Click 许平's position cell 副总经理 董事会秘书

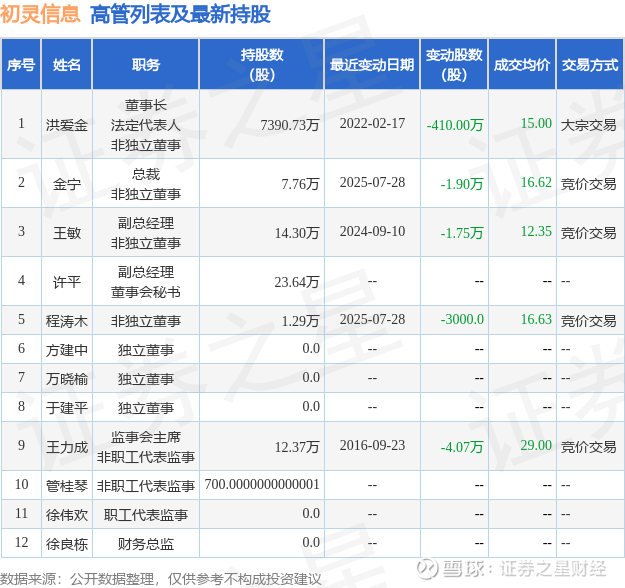(146, 282)
